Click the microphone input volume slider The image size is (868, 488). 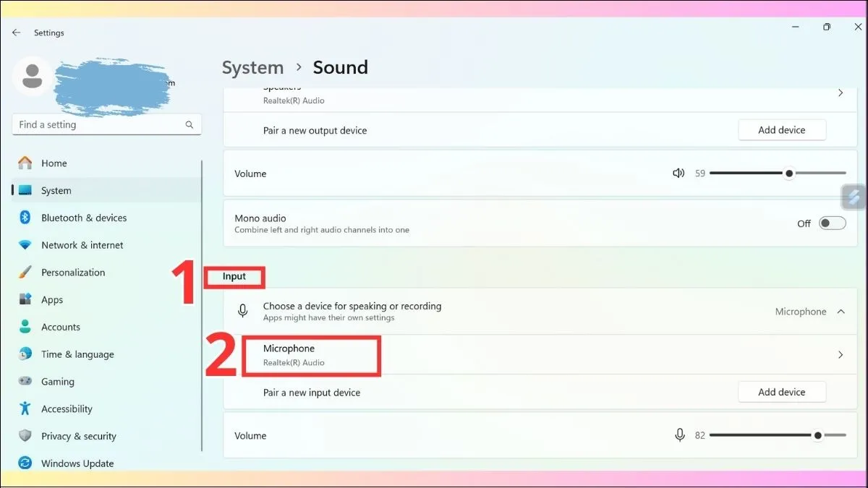(x=777, y=435)
